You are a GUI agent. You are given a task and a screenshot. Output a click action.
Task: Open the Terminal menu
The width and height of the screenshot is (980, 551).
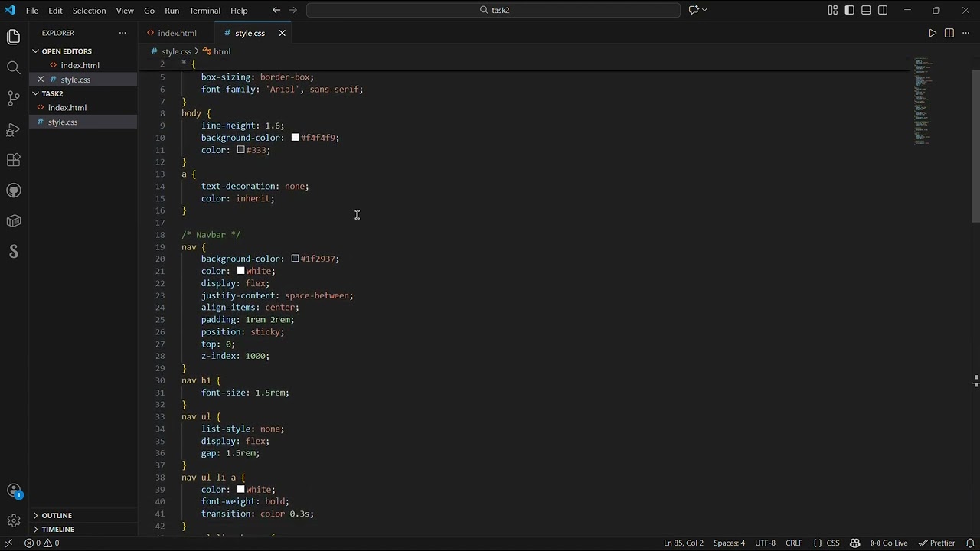tap(205, 10)
